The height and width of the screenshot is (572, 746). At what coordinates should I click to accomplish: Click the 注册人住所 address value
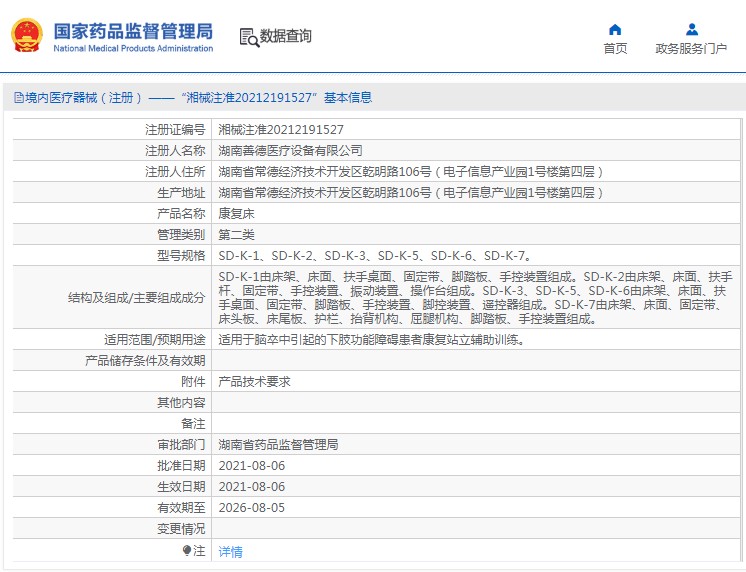pyautogui.click(x=411, y=171)
